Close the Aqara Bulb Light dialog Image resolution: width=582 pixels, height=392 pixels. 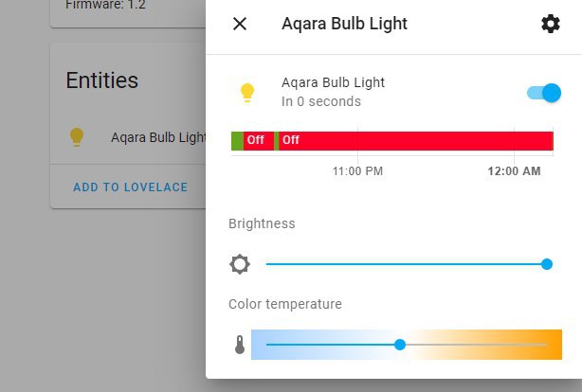pyautogui.click(x=240, y=24)
